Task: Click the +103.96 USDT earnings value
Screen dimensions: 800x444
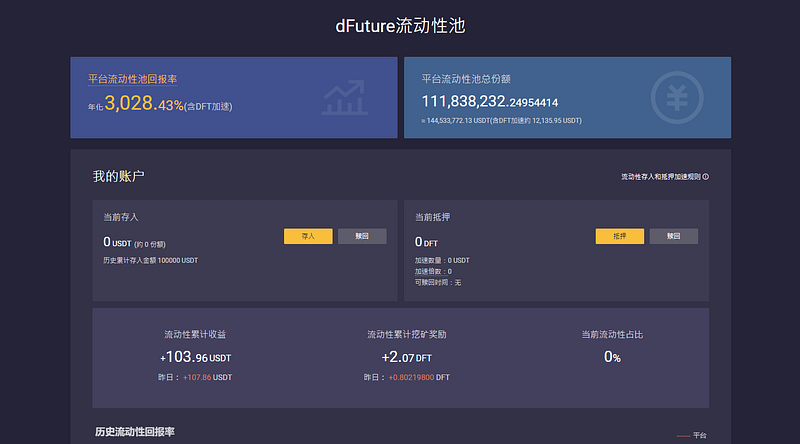Action: point(195,357)
